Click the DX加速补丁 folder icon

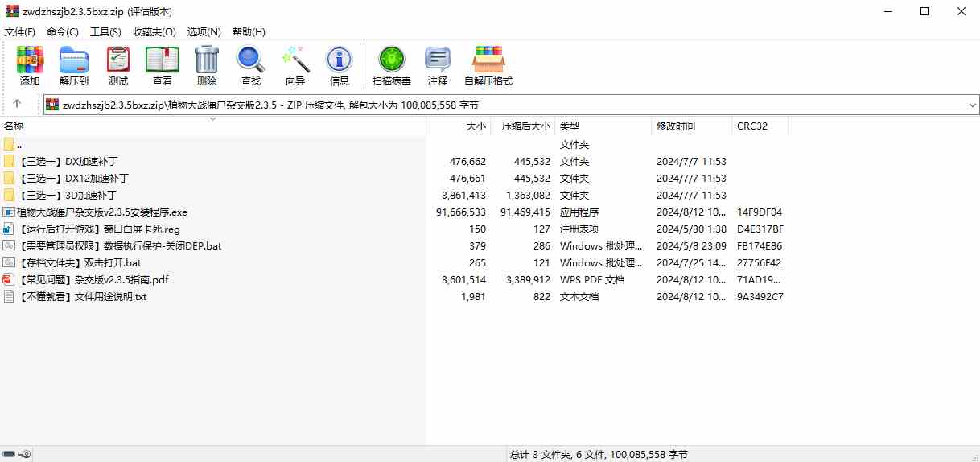(x=9, y=162)
